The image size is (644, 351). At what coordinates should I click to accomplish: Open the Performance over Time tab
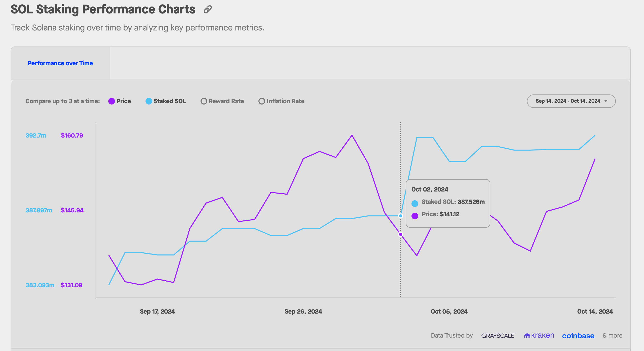click(x=60, y=63)
